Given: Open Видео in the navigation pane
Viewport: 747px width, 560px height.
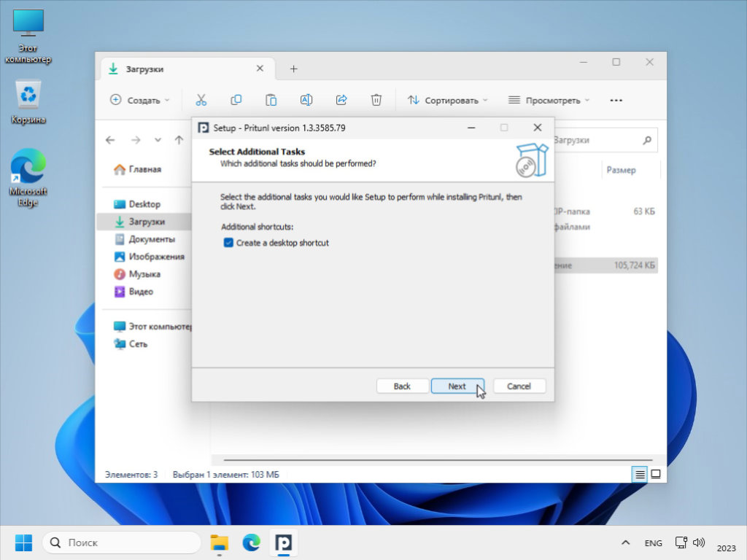Looking at the screenshot, I should 133,292.
